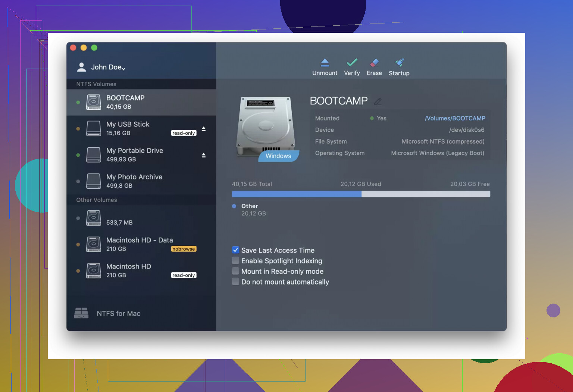Select Macintosh HD - Data volume
Viewport: 573px width, 392px height.
tap(139, 244)
